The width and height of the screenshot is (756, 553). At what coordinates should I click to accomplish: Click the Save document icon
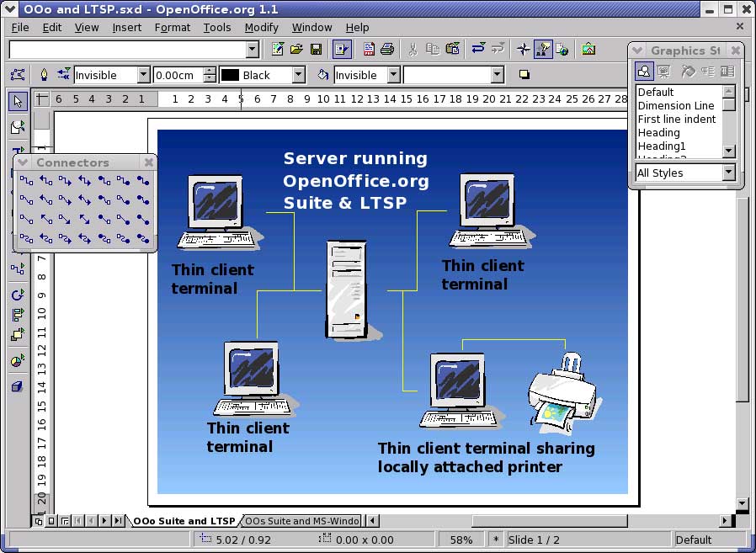(316, 50)
